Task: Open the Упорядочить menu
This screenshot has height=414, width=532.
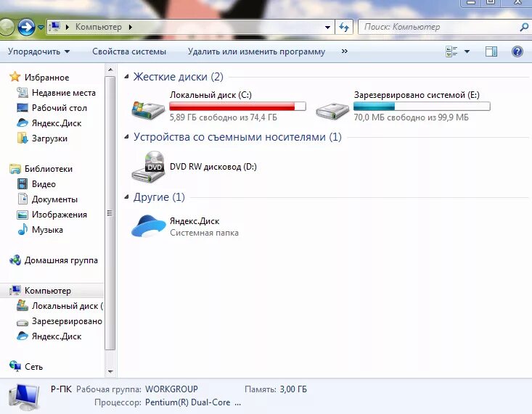Action: pos(38,51)
